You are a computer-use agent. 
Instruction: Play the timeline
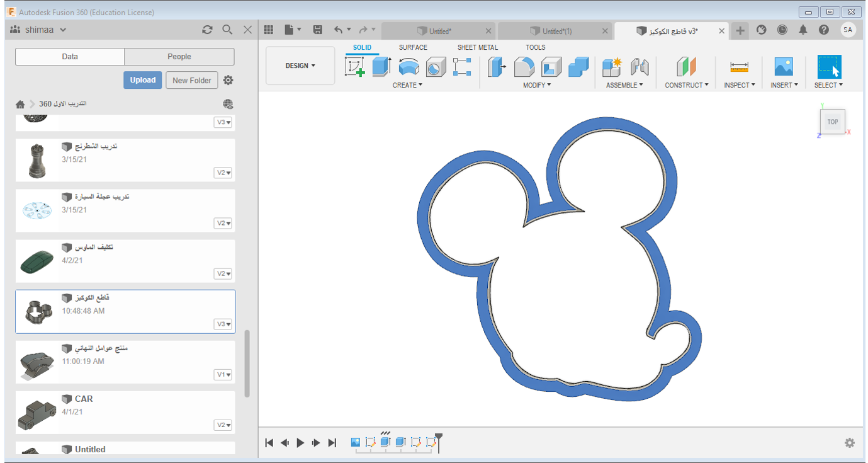click(x=300, y=443)
